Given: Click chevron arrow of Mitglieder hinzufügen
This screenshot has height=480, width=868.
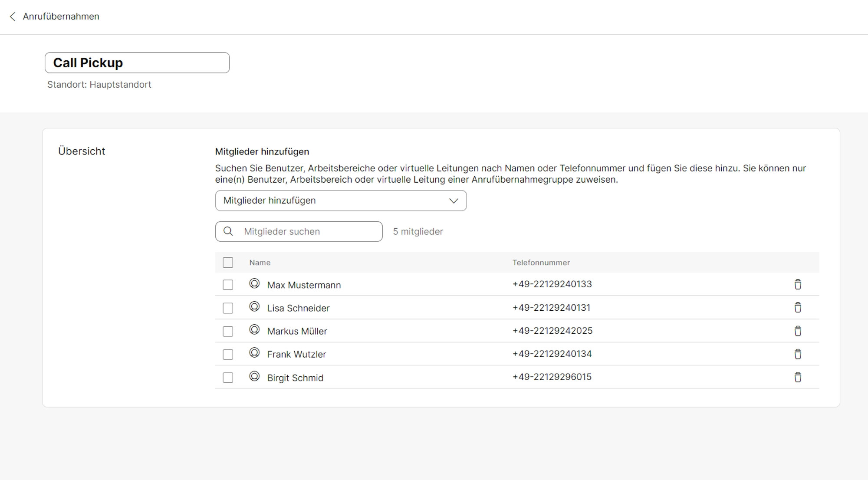Looking at the screenshot, I should click(454, 201).
